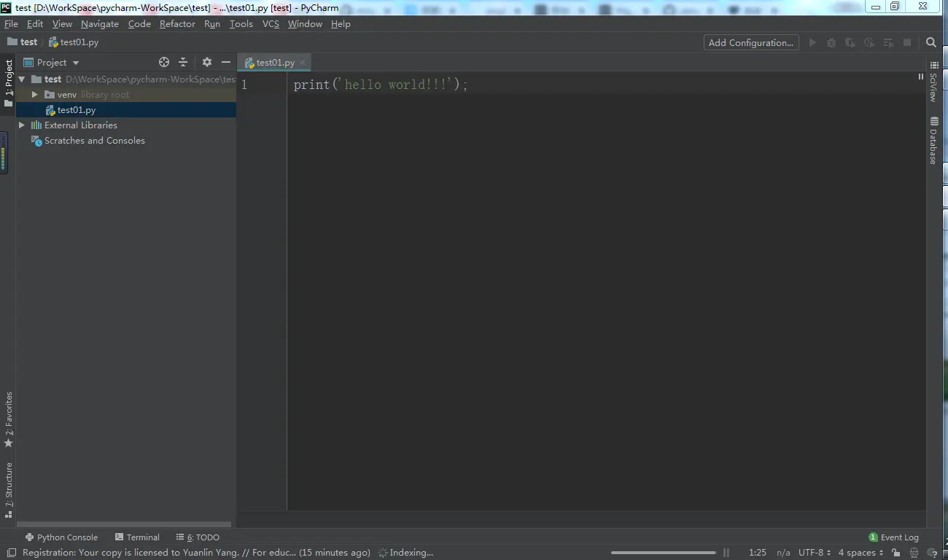Toggle the 2: Favorites side panel

(9, 420)
